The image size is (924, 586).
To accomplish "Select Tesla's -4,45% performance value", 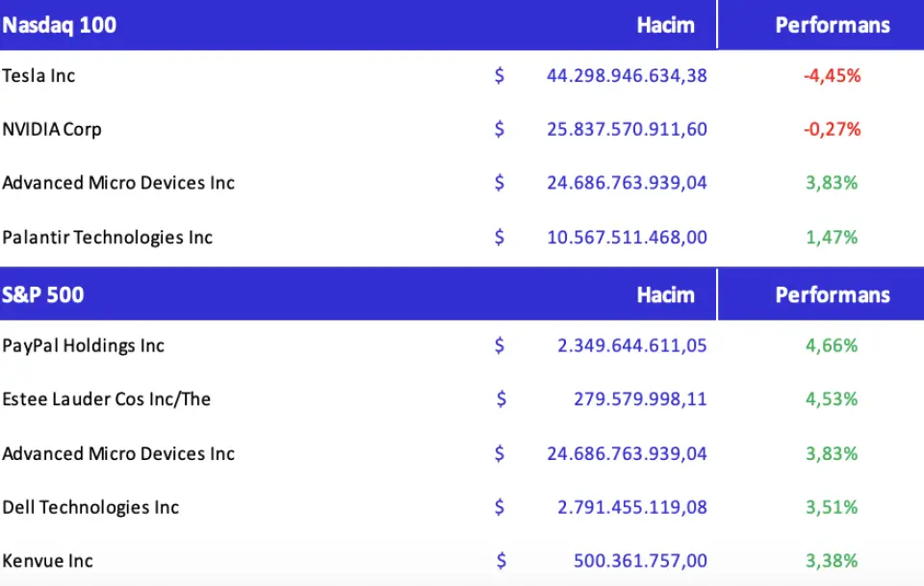I will 832,75.
